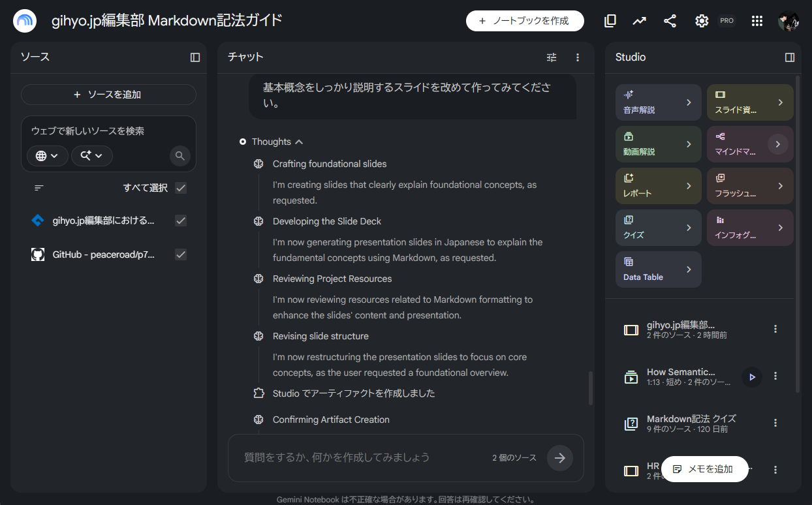Open the research mode sparkle dropdown
Screen dimensions: 812x505
[92, 156]
